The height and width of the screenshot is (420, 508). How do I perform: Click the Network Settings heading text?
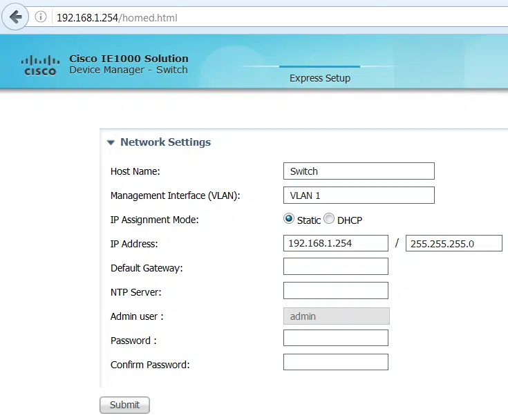point(166,142)
